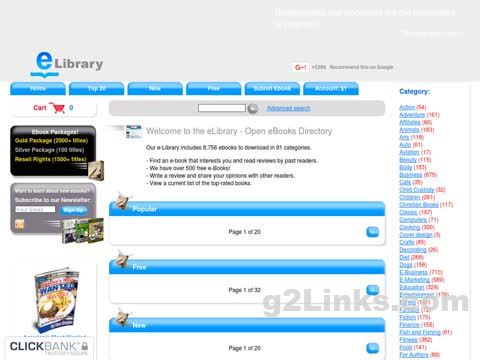Open the Home navigation tab
Viewport: 480px width, 360px height.
coord(38,89)
